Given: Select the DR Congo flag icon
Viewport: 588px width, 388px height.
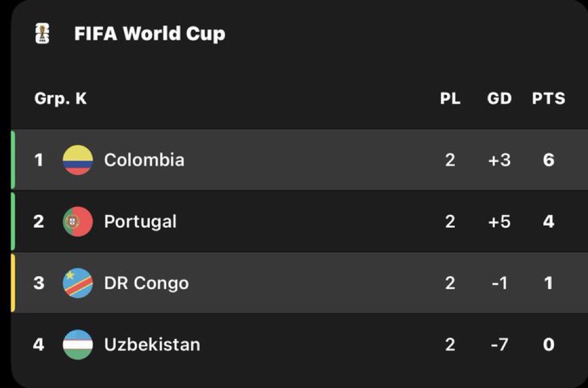Looking at the screenshot, I should pyautogui.click(x=78, y=283).
